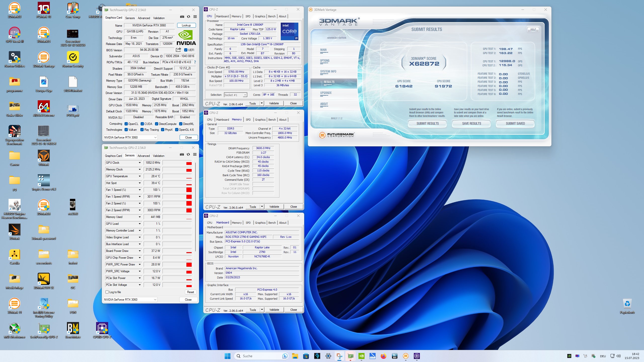The width and height of the screenshot is (644, 362).
Task: Expand the Memory Used sensor dropdown
Action: click(x=140, y=217)
